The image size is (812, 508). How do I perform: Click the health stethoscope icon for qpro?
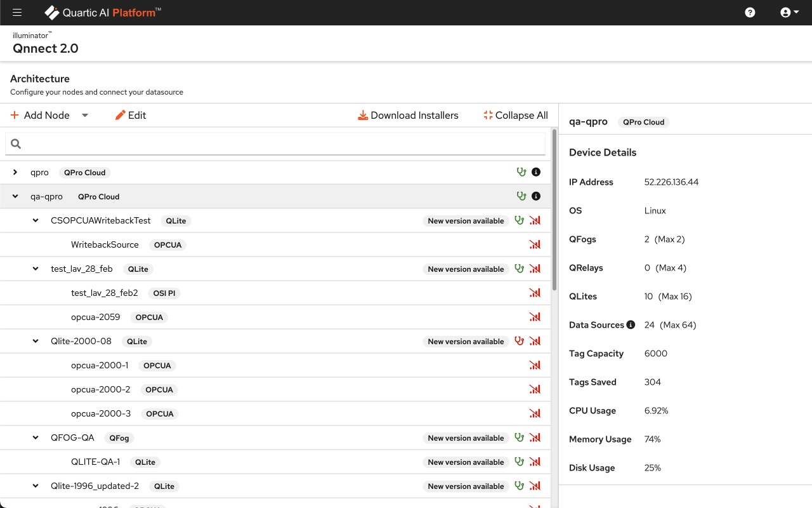click(x=521, y=172)
